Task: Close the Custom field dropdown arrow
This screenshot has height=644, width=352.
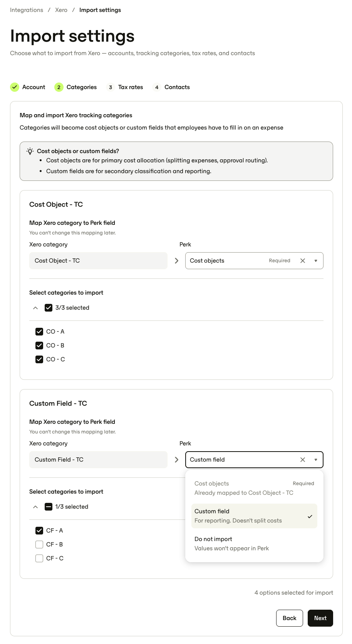Action: click(316, 460)
